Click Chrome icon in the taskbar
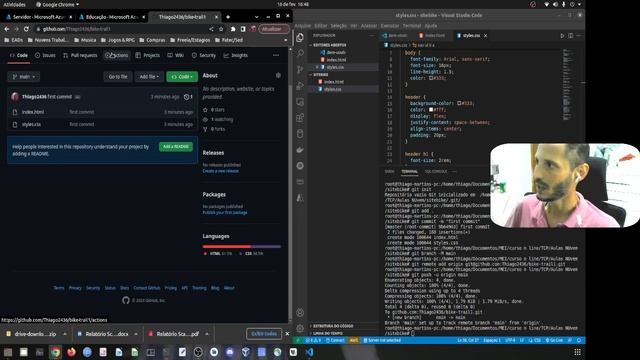This screenshot has height=360, width=640. tap(56, 352)
